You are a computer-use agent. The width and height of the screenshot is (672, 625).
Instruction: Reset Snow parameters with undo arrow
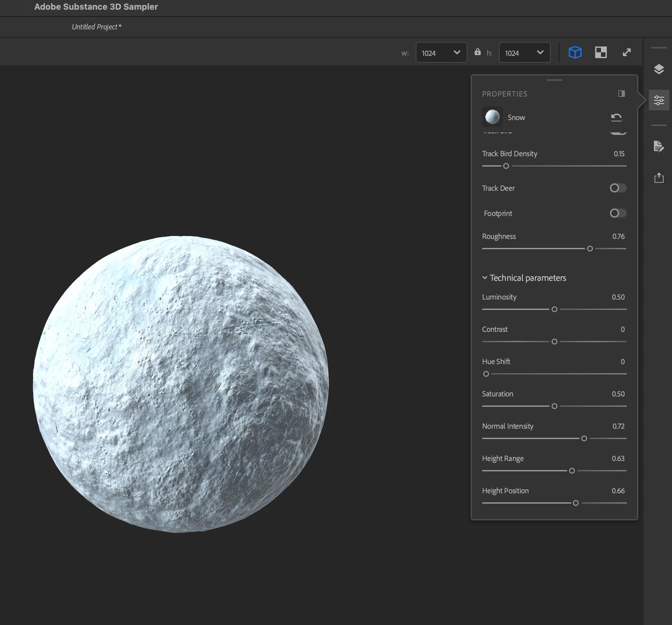(x=616, y=117)
